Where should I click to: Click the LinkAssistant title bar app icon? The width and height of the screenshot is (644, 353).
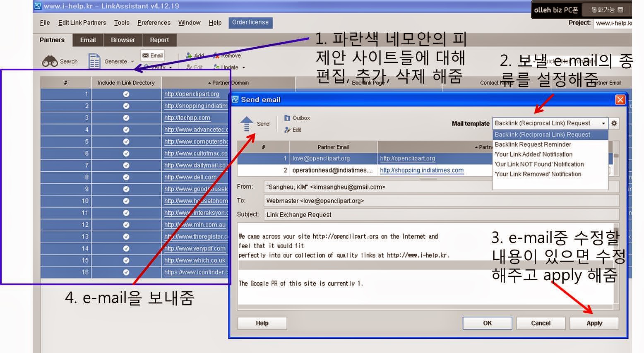point(38,6)
